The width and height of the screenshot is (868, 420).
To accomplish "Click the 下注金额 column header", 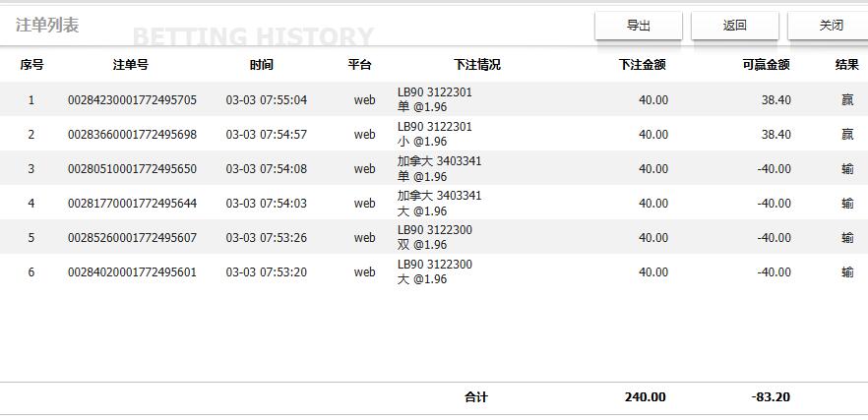I will [x=643, y=65].
